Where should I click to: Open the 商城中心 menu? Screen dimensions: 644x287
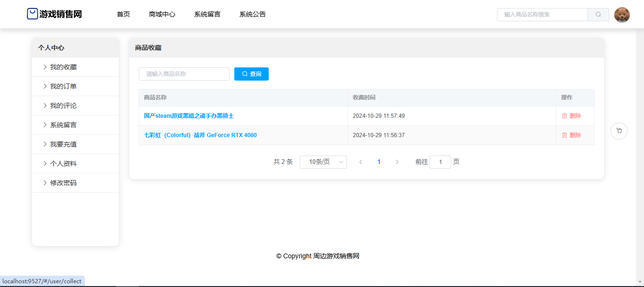coord(162,14)
